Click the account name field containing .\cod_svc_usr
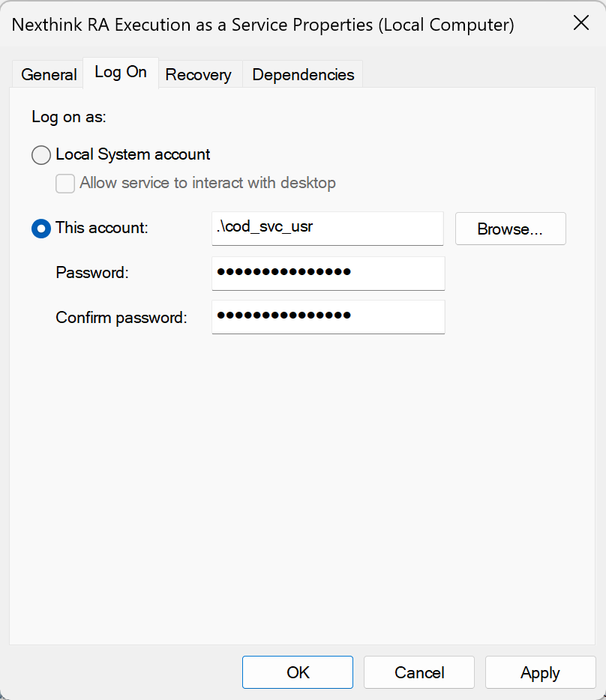 pyautogui.click(x=328, y=228)
